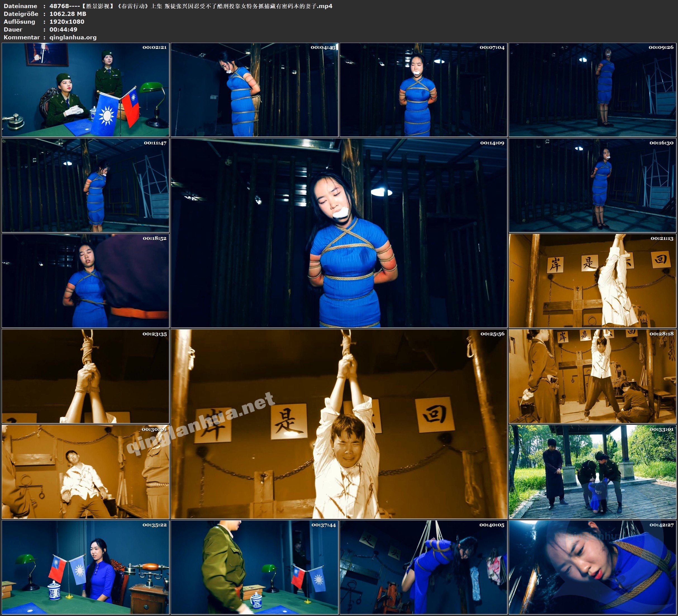Select the thumbnail labeled 00:11:47
Viewport: 678px width, 616px height.
click(x=85, y=185)
